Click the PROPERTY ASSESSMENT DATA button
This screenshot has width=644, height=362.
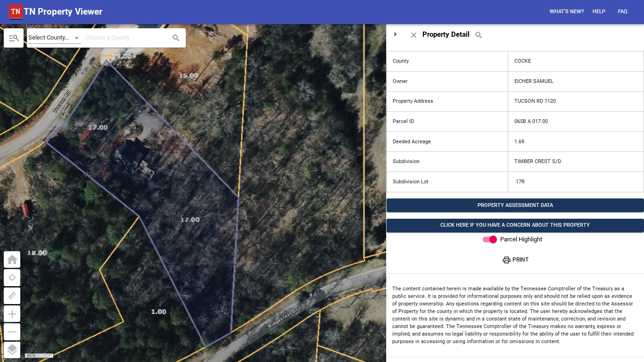515,205
